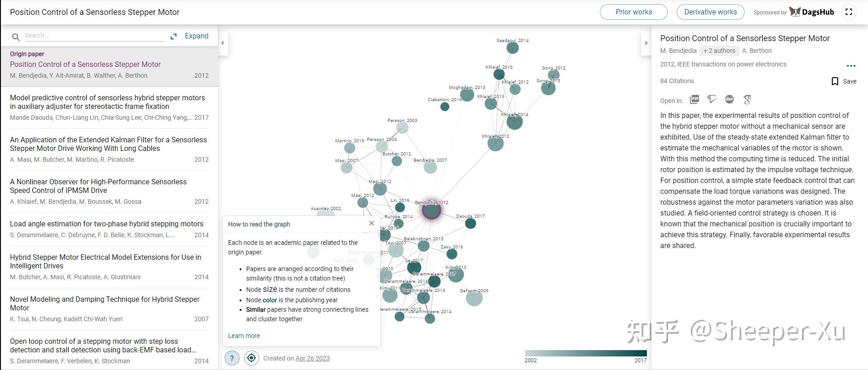This screenshot has height=370, width=868.
Task: Click the graph help question mark icon
Action: (x=232, y=358)
